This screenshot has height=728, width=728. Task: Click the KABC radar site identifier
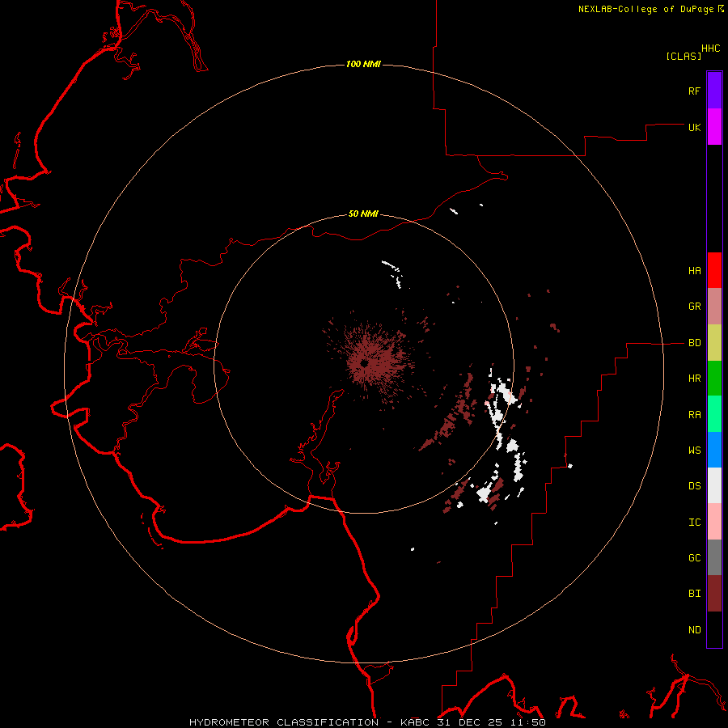coord(415,722)
